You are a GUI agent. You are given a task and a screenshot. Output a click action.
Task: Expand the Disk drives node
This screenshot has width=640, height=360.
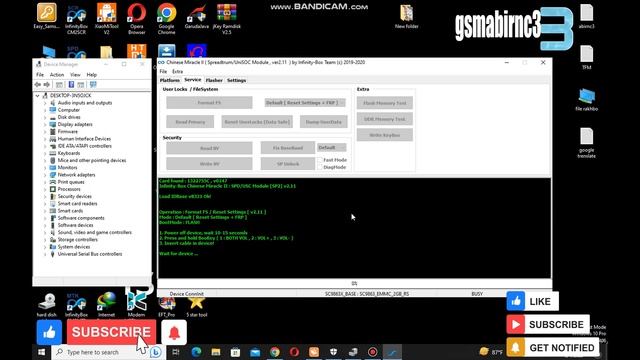pyautogui.click(x=45, y=117)
